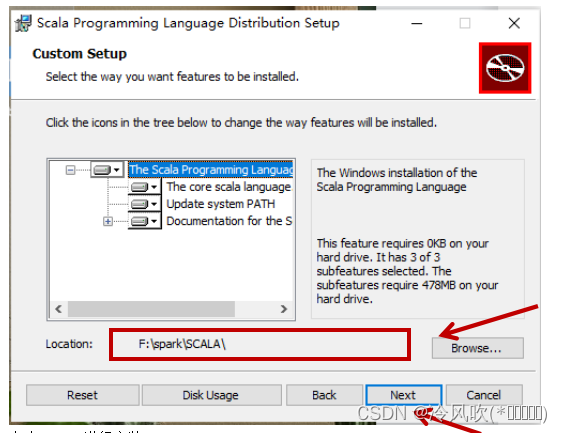Image resolution: width=562 pixels, height=433 pixels.
Task: Click the Back button
Action: [x=324, y=395]
